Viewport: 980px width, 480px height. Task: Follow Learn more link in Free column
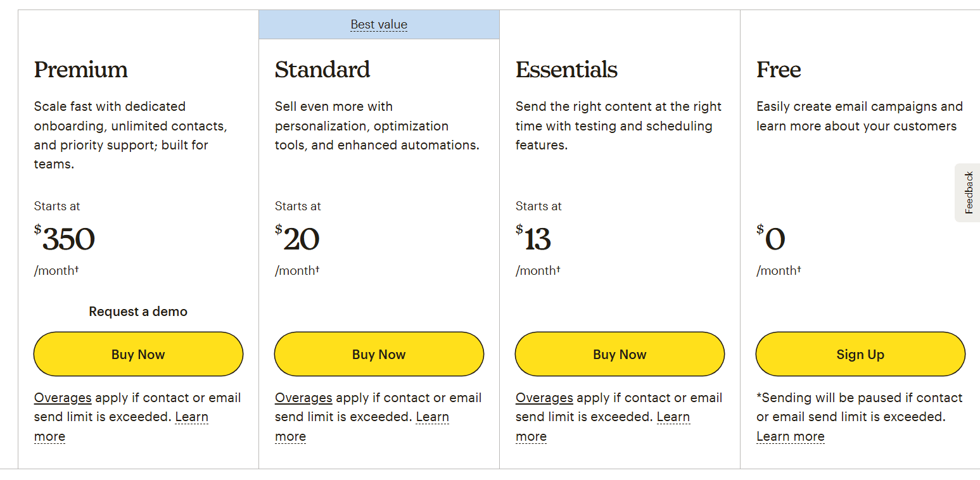click(790, 436)
